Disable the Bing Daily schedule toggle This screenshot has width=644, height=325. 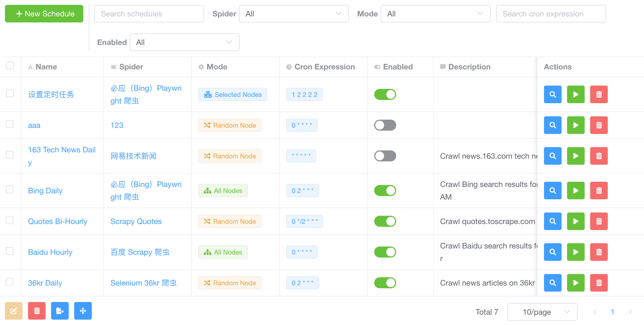coord(385,190)
